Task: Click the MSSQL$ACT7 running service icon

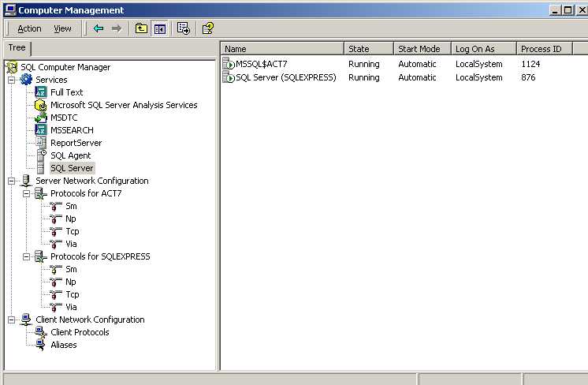Action: 229,64
